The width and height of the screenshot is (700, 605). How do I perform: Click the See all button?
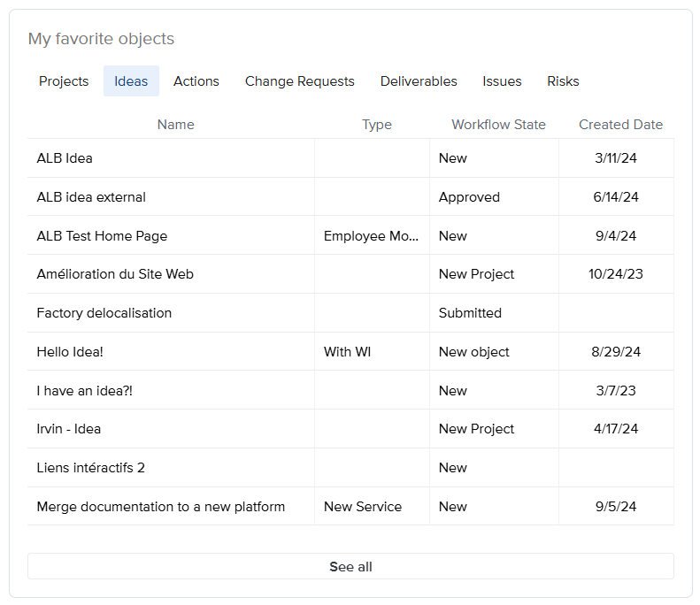point(350,566)
